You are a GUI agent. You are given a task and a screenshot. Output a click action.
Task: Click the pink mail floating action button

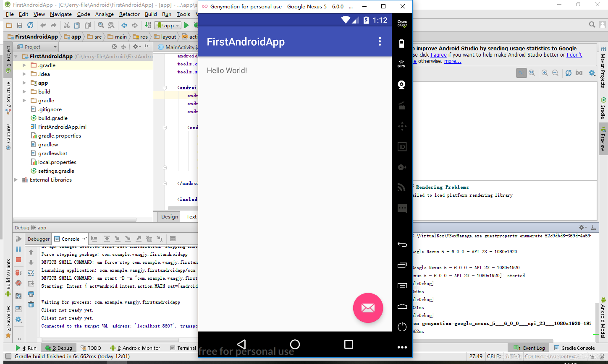pyautogui.click(x=368, y=308)
